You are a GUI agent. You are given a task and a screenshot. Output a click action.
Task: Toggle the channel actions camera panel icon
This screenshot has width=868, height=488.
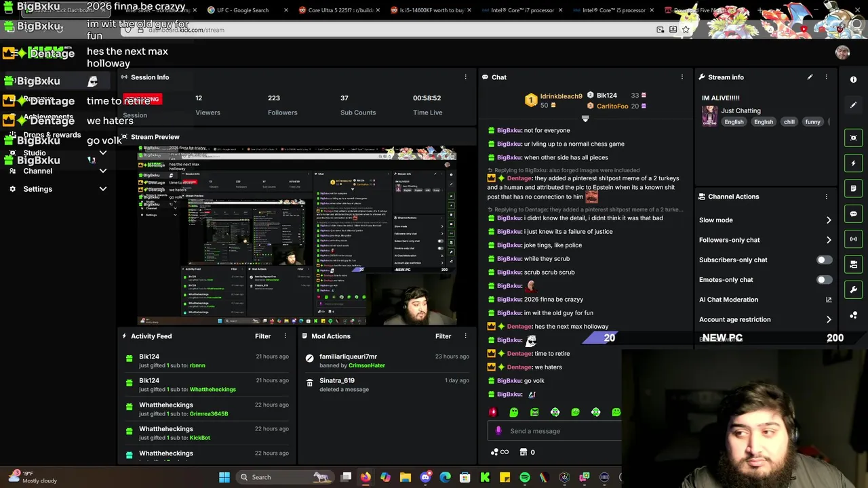[853, 264]
